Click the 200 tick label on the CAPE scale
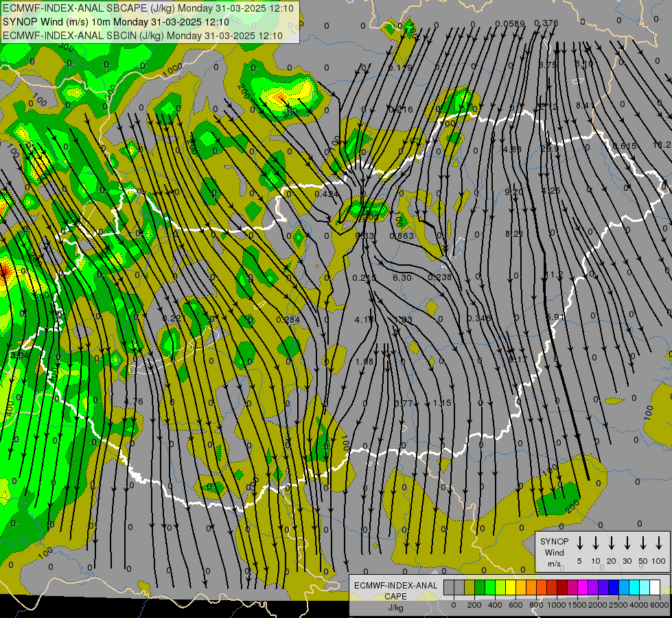The height and width of the screenshot is (618, 672). pos(474,605)
